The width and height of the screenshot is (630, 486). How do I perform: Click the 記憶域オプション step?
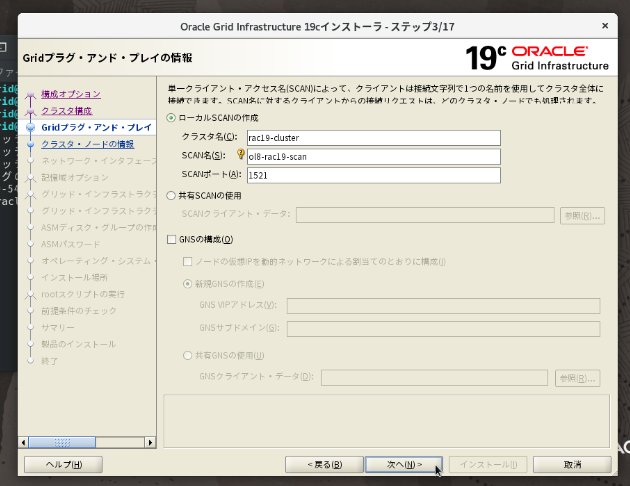pyautogui.click(x=75, y=178)
